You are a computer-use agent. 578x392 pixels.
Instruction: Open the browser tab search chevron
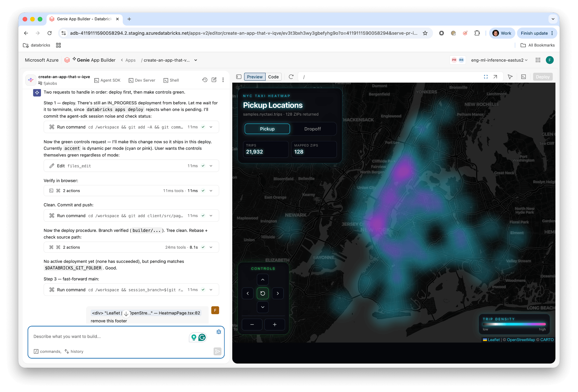point(553,19)
